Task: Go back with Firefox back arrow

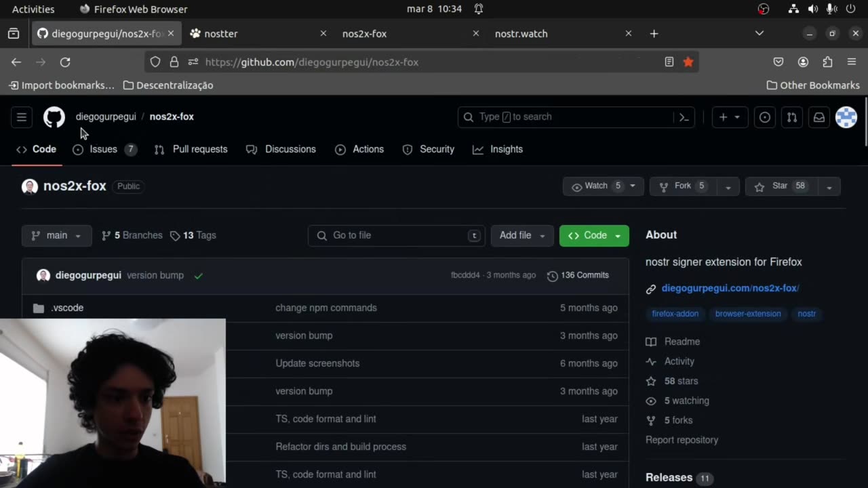Action: pyautogui.click(x=16, y=62)
